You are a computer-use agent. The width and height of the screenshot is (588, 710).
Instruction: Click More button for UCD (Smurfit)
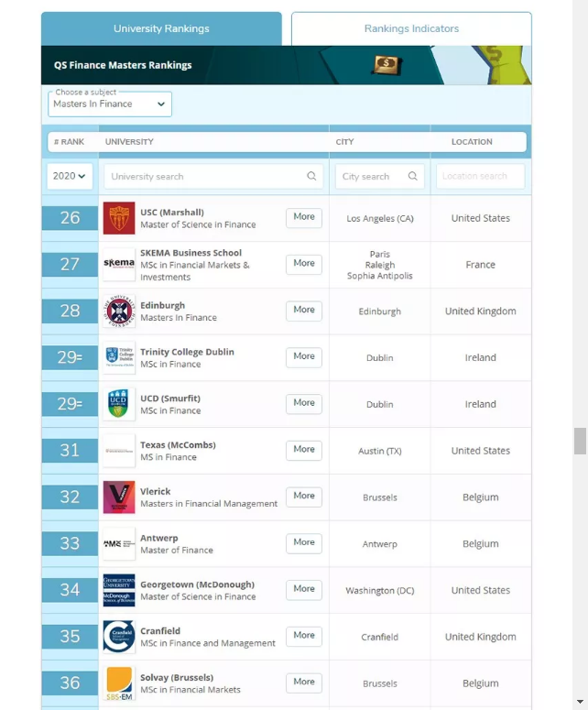304,403
